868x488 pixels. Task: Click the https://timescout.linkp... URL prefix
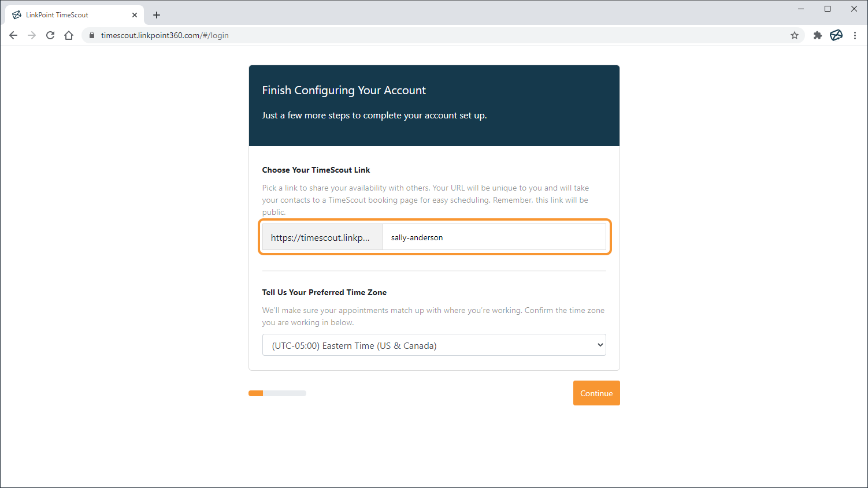(x=322, y=237)
